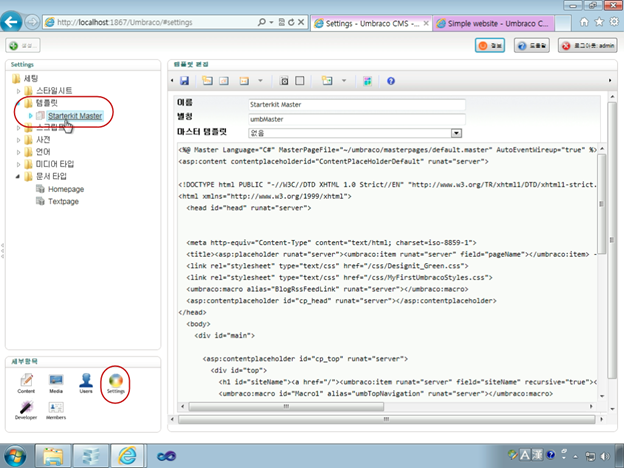Image resolution: width=624 pixels, height=468 pixels.
Task: Go back with the browser back arrow
Action: [11, 22]
